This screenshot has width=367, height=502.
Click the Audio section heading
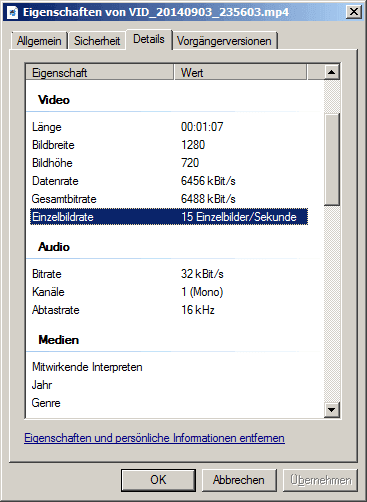[x=54, y=247]
